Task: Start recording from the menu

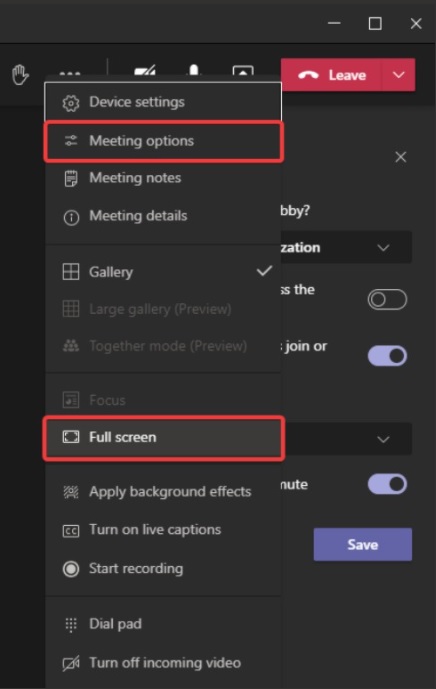Action: [163, 569]
